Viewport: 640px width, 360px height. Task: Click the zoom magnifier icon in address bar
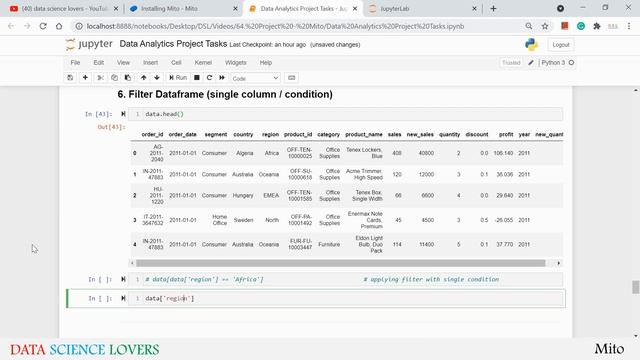coord(529,26)
